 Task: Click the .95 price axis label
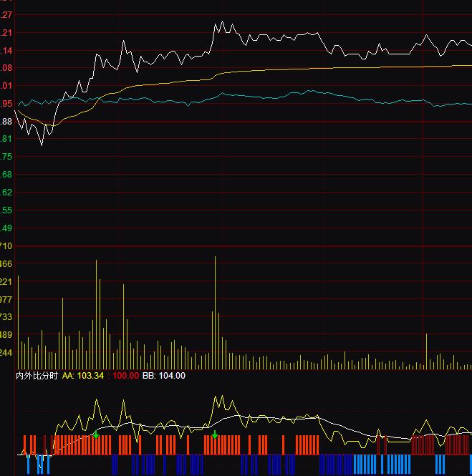point(6,104)
